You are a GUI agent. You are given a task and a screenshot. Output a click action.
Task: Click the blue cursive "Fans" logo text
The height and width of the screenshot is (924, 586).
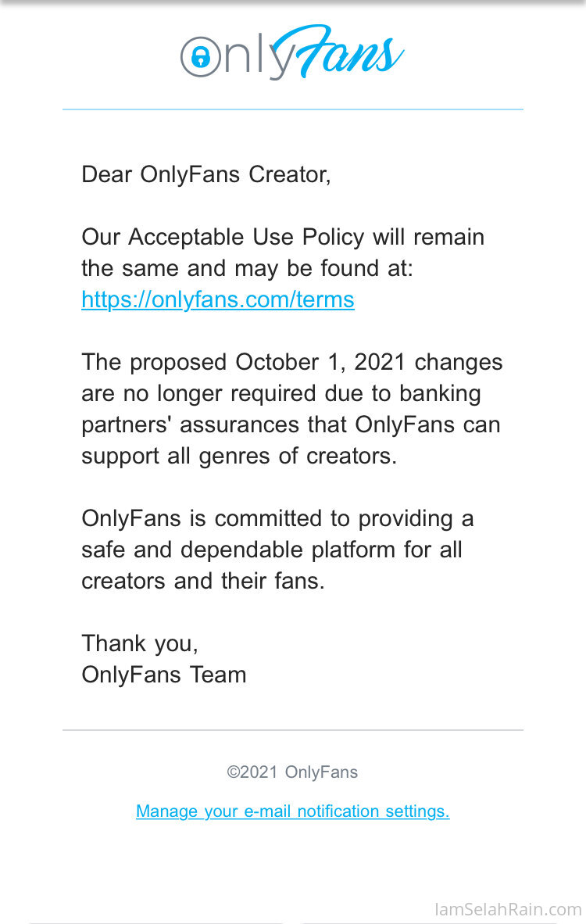tap(341, 53)
